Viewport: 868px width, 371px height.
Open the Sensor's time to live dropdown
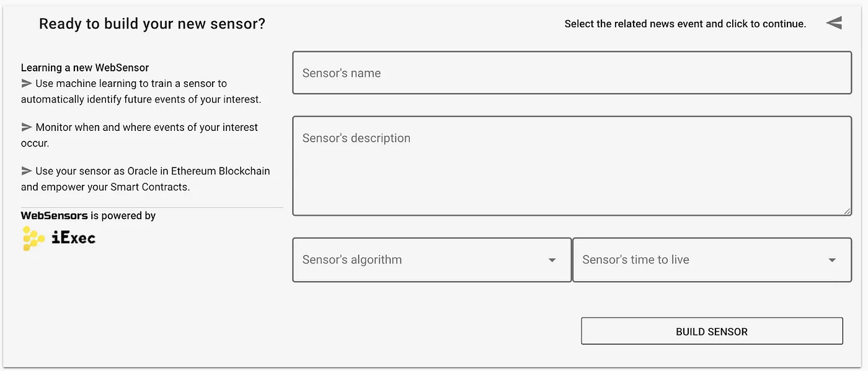click(712, 260)
